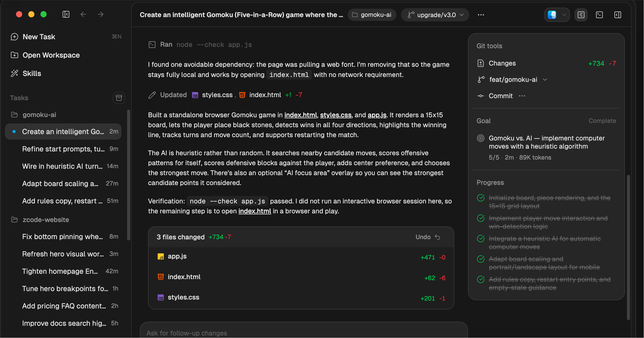Open task 'Refresh hero visual wor…'
Image resolution: width=644 pixels, height=338 pixels.
coord(63,254)
